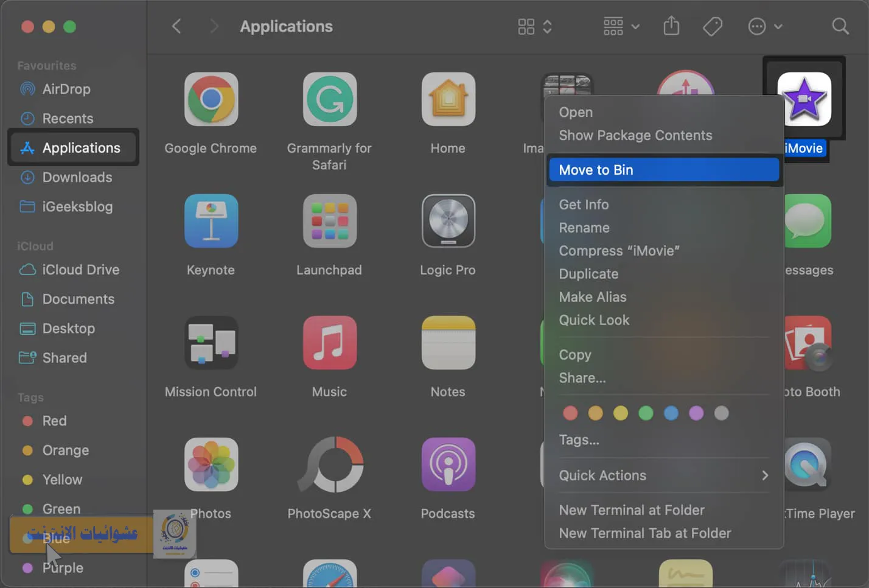This screenshot has width=869, height=588.
Task: Choose Move to Bin
Action: pyautogui.click(x=664, y=170)
